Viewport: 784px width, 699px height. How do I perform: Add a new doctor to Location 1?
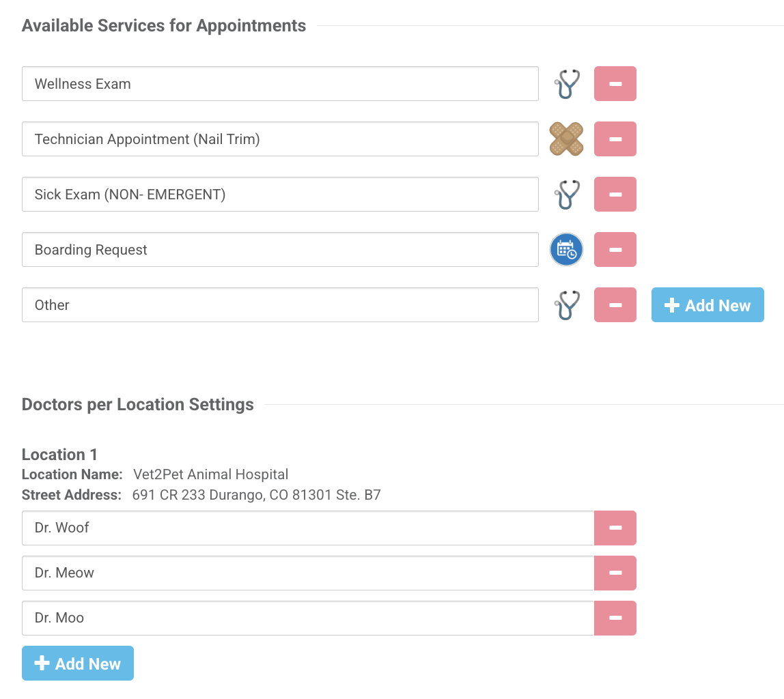click(x=78, y=664)
